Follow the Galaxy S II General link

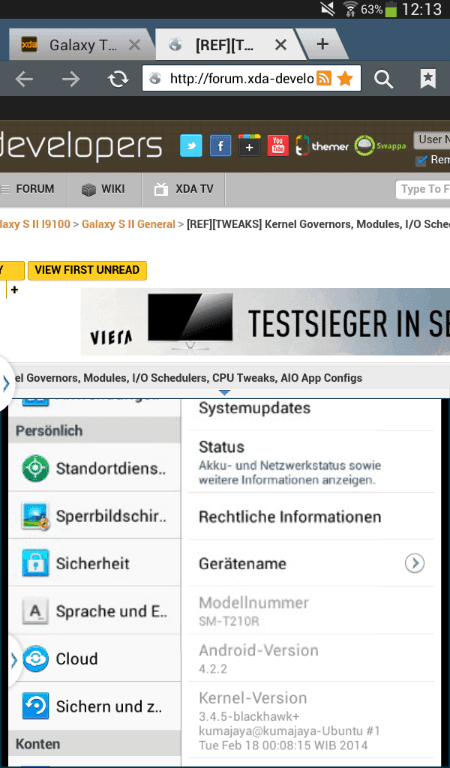(128, 224)
